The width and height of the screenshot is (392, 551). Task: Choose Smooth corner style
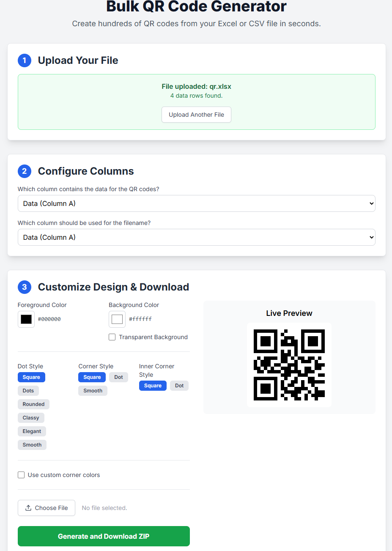point(93,391)
